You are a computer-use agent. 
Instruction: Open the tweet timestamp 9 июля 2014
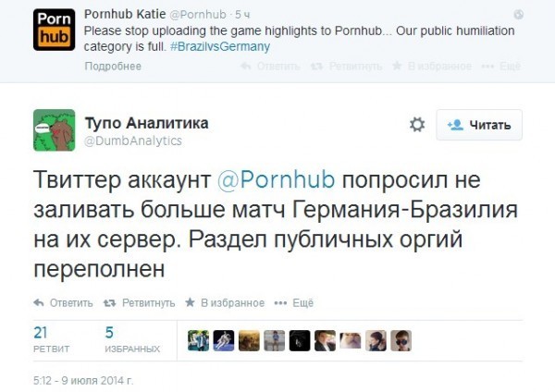tap(83, 381)
